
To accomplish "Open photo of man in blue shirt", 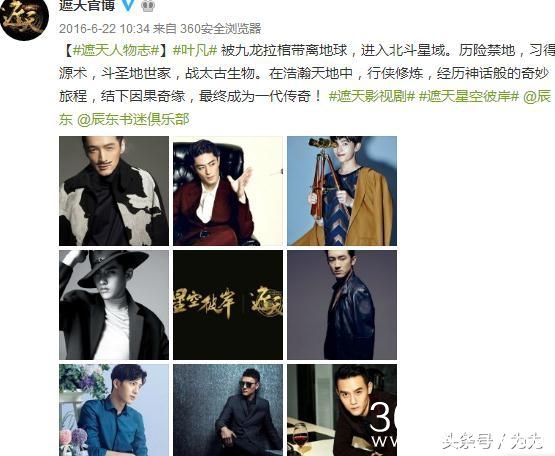I will [114, 410].
